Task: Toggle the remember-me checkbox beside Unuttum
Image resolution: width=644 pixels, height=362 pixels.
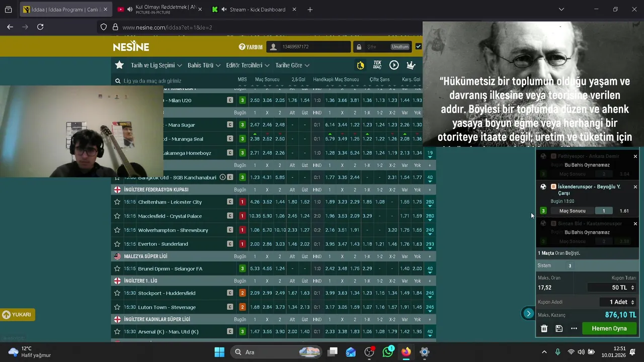Action: tap(418, 47)
